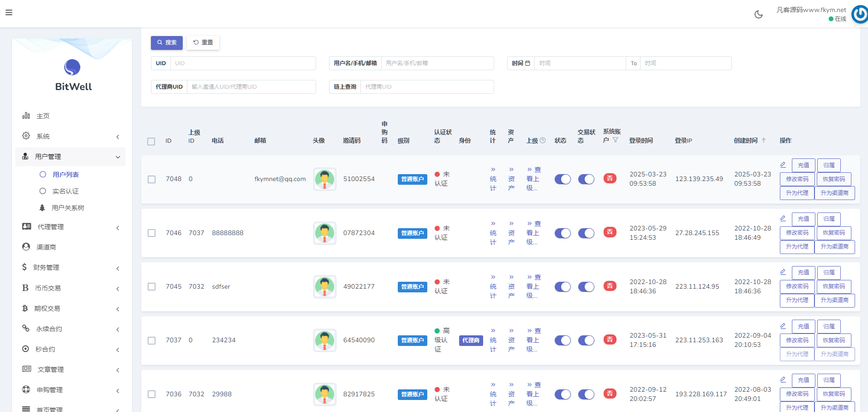
Task: Click the edit pencil icon for user 7037
Action: [783, 326]
